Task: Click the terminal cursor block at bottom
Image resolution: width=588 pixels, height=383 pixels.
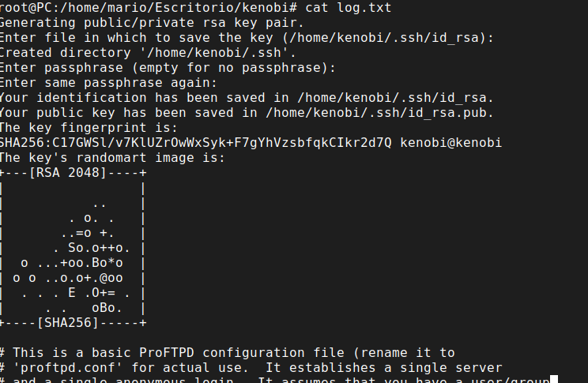Action: coord(554,379)
